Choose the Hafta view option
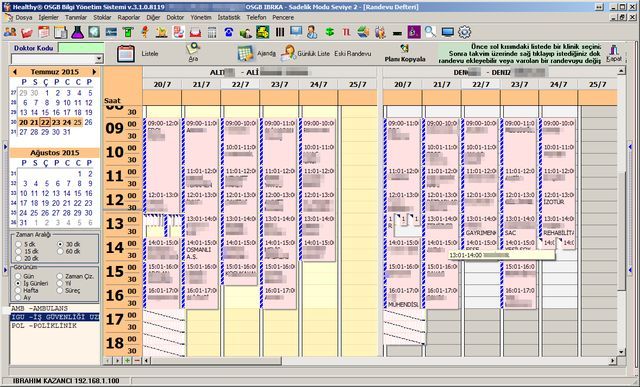 (x=18, y=290)
